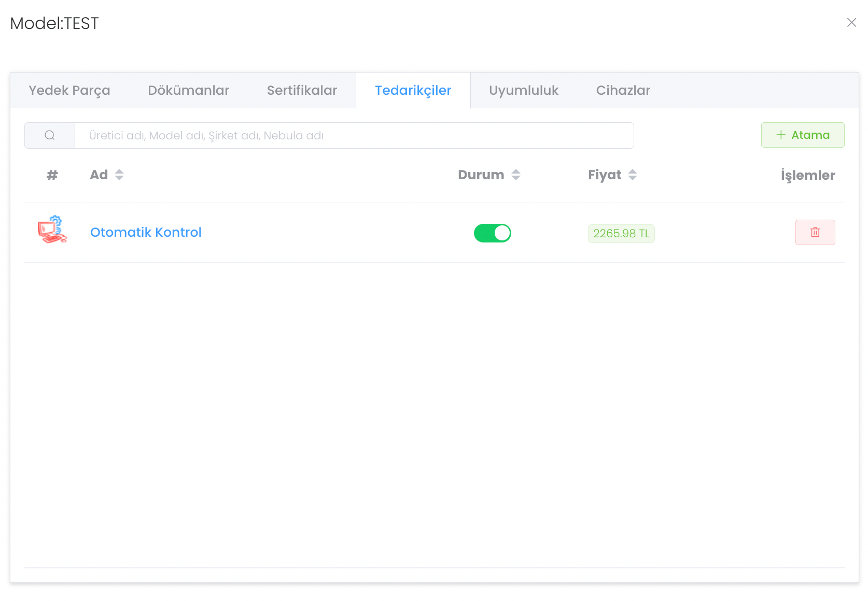Screen dimensions: 868x601
Task: Click the # column header
Action: pos(52,175)
